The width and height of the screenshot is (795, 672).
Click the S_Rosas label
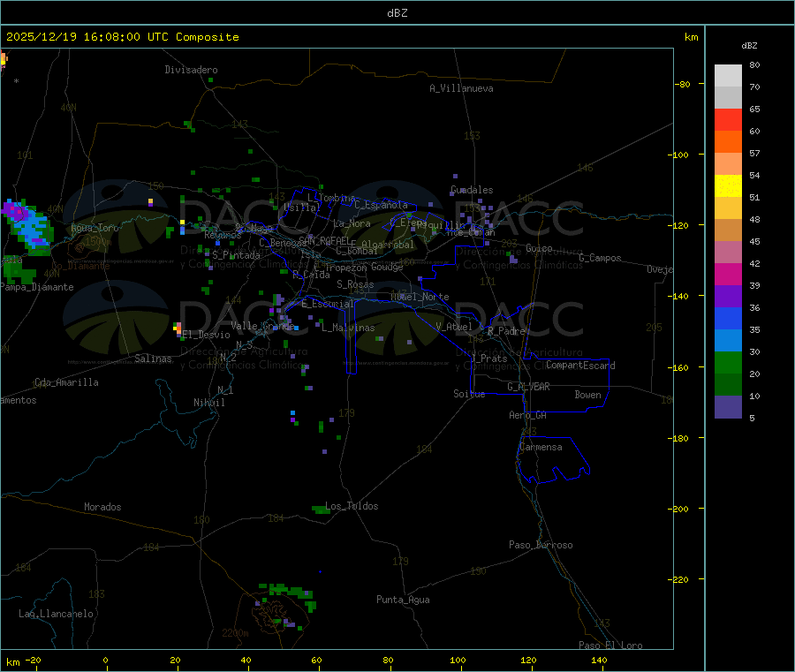355,285
